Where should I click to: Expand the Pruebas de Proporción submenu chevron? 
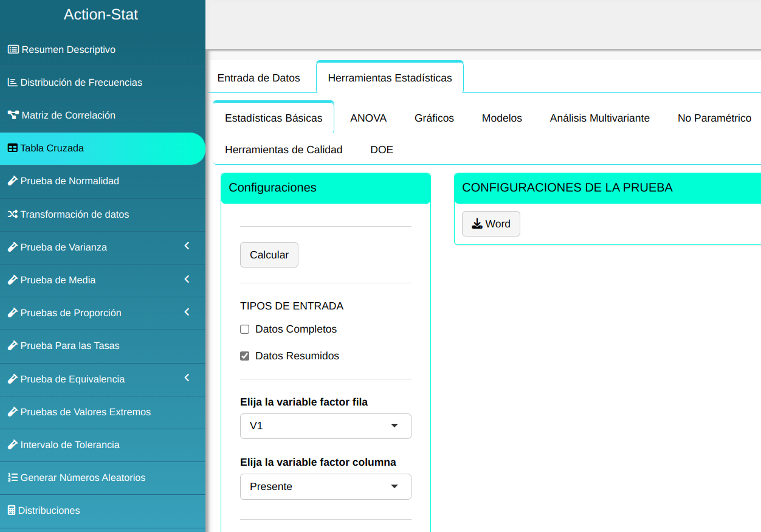pyautogui.click(x=187, y=312)
